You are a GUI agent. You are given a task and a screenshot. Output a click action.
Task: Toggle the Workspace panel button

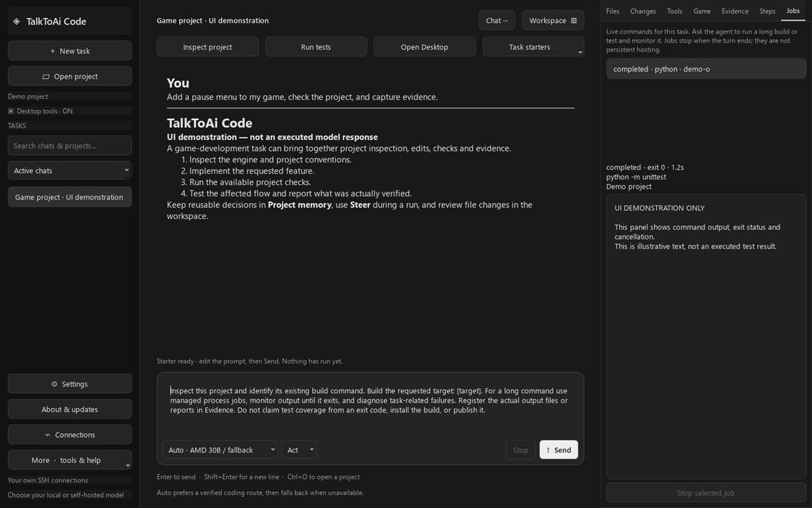553,21
